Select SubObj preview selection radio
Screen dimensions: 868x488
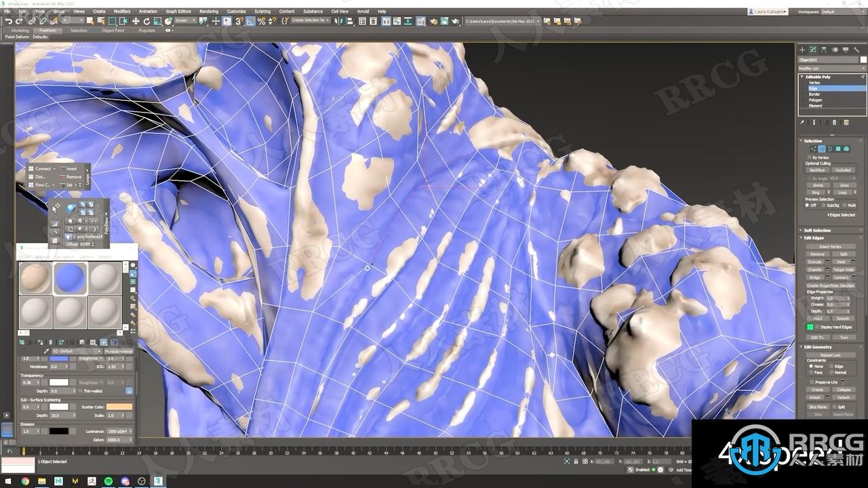(x=823, y=205)
